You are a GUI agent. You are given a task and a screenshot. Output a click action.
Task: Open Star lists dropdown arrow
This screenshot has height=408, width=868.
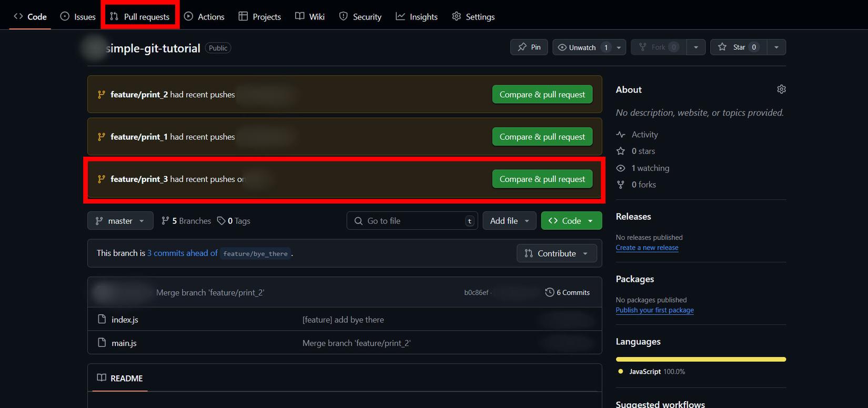(x=776, y=47)
